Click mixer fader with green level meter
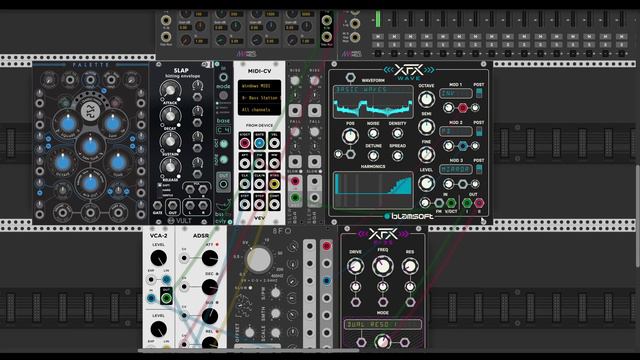640x360 pixels. click(378, 19)
